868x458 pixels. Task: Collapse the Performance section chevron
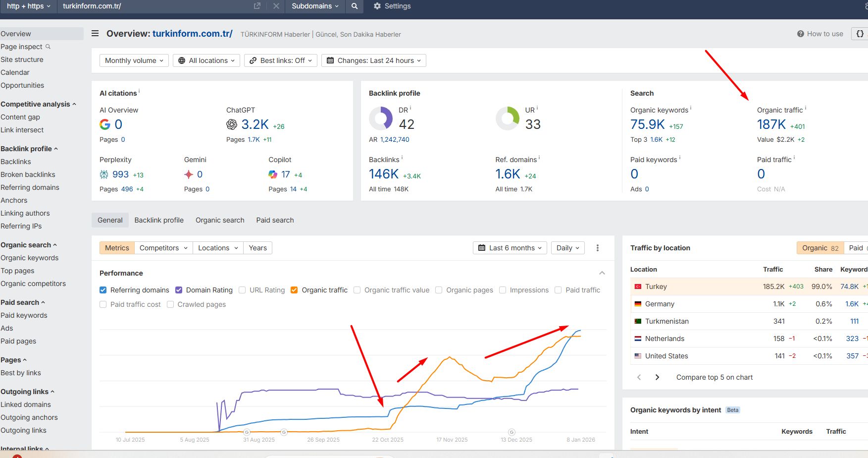point(602,273)
